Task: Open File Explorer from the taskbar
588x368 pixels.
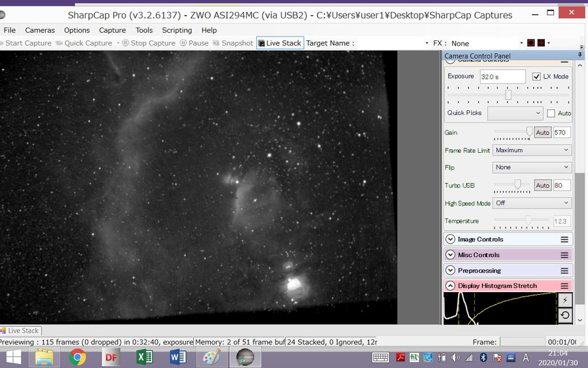Action: tap(44, 357)
